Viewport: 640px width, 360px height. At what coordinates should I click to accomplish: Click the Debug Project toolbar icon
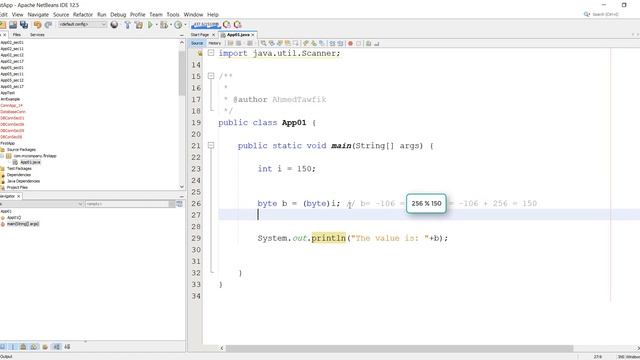pyautogui.click(x=164, y=25)
